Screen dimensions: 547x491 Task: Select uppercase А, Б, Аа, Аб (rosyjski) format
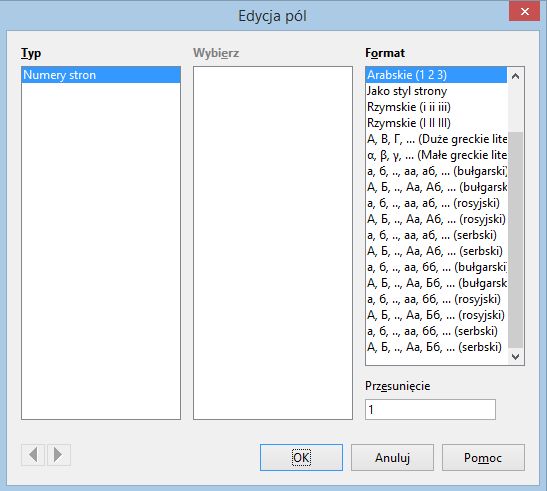coord(436,219)
